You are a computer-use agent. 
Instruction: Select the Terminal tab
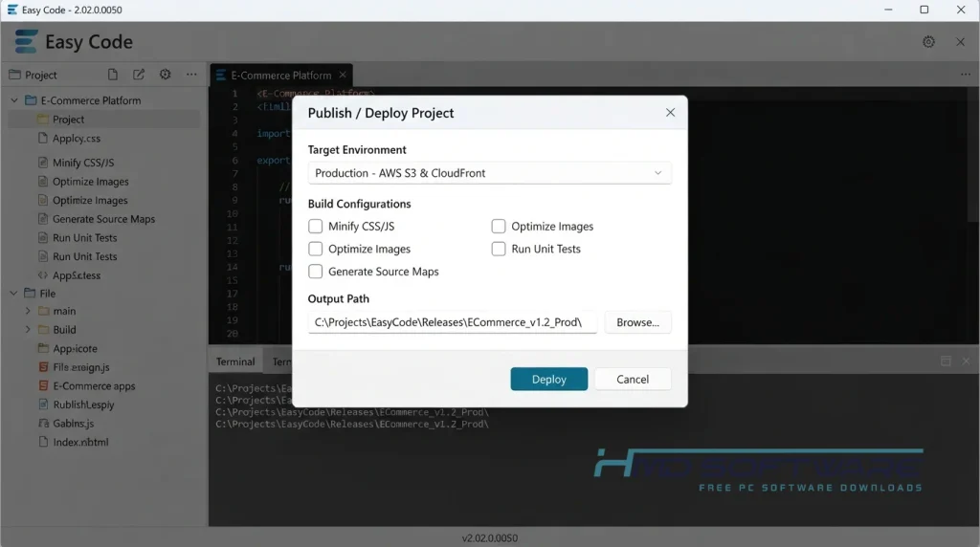click(235, 361)
